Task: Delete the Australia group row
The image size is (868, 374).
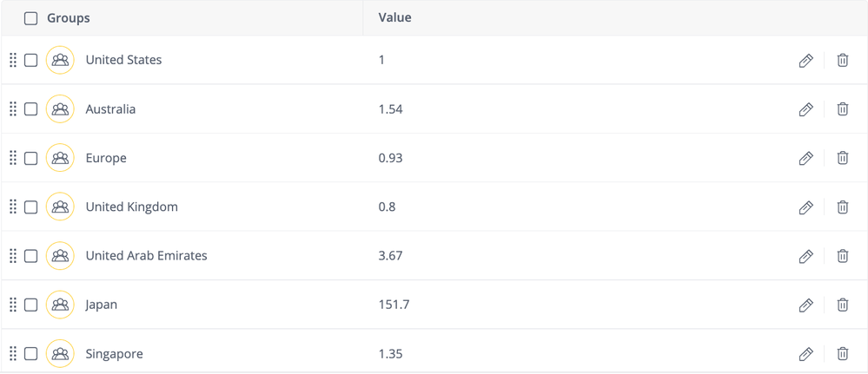Action: pos(842,109)
